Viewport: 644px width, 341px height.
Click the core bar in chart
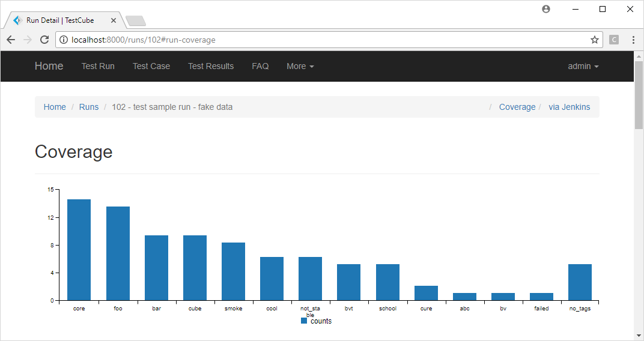click(x=79, y=250)
